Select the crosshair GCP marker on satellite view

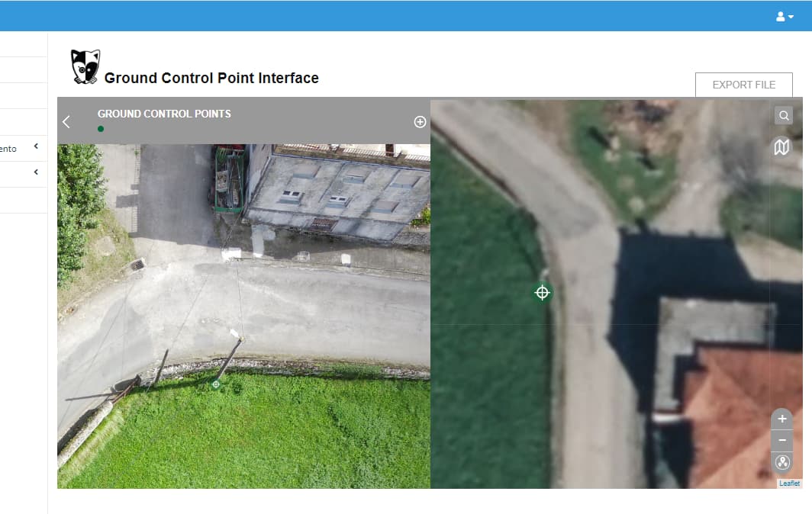click(x=542, y=292)
